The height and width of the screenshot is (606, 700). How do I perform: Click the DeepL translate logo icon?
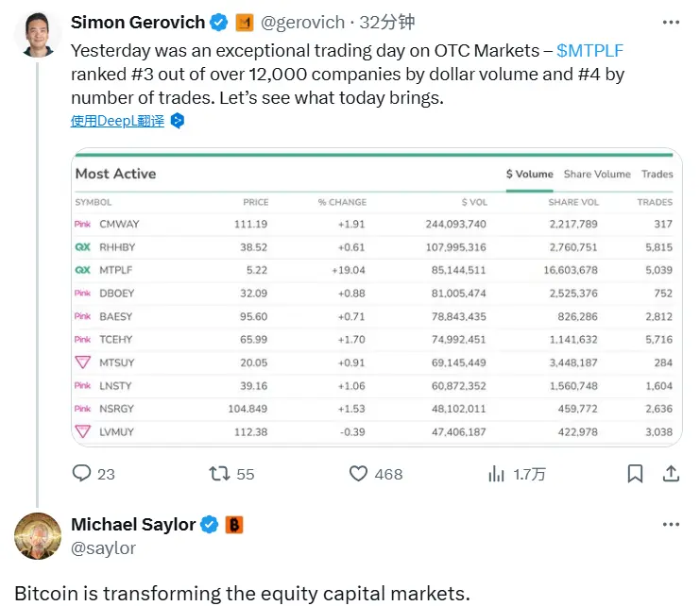point(177,121)
